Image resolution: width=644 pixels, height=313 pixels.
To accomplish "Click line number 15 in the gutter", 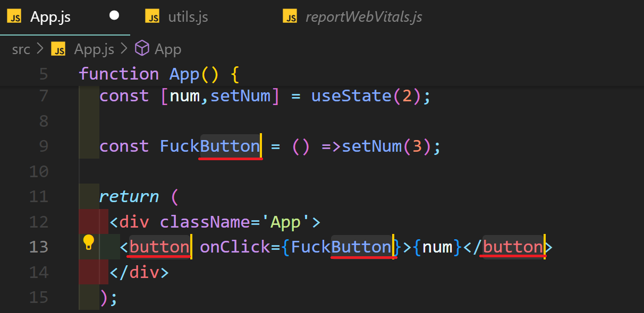I will coord(39,297).
